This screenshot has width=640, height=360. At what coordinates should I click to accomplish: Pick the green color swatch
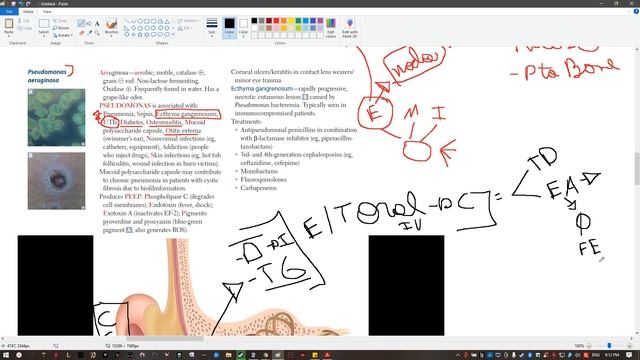298,21
